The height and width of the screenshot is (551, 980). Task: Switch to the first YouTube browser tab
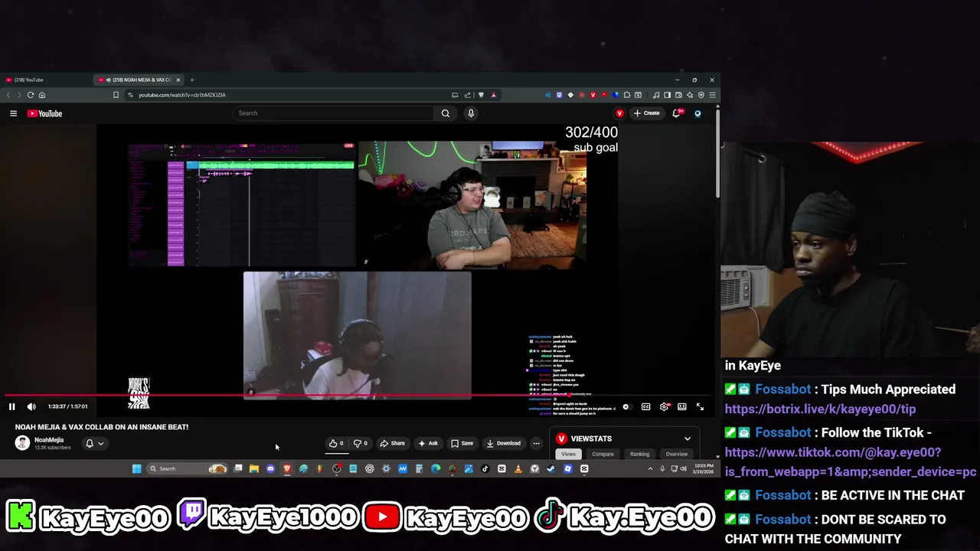tap(46, 80)
